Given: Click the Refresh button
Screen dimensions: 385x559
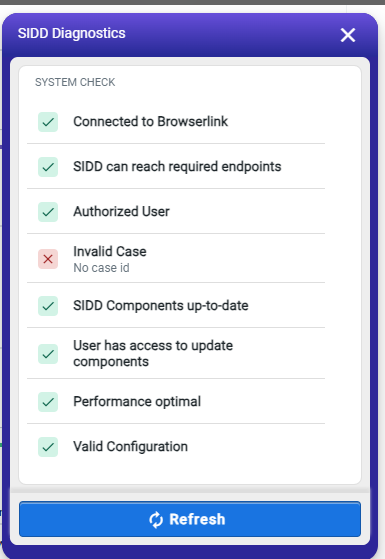Looking at the screenshot, I should click(x=190, y=519).
